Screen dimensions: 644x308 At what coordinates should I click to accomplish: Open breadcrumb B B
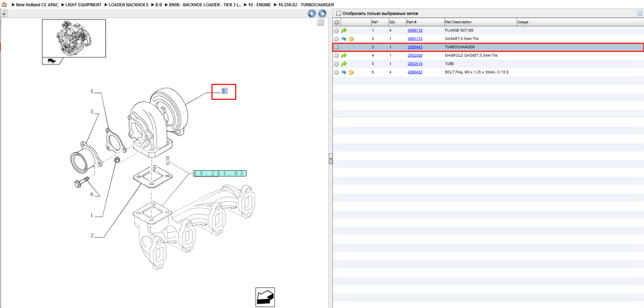(159, 5)
